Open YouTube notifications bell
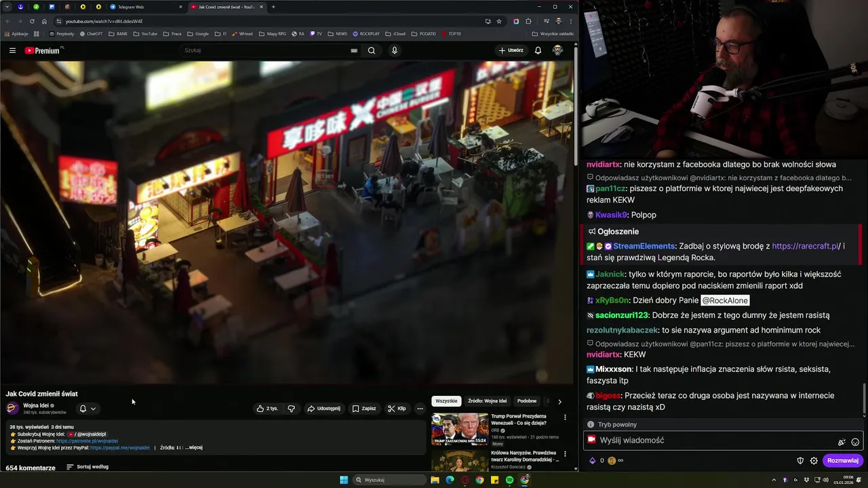Image resolution: width=868 pixels, height=488 pixels. [x=538, y=50]
